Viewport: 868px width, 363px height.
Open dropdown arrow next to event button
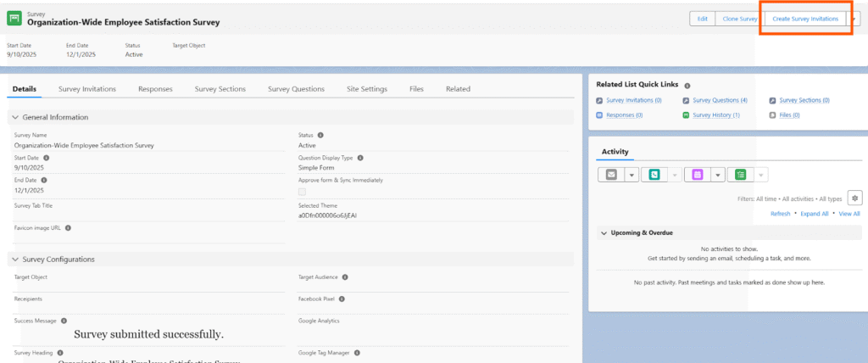tap(718, 175)
